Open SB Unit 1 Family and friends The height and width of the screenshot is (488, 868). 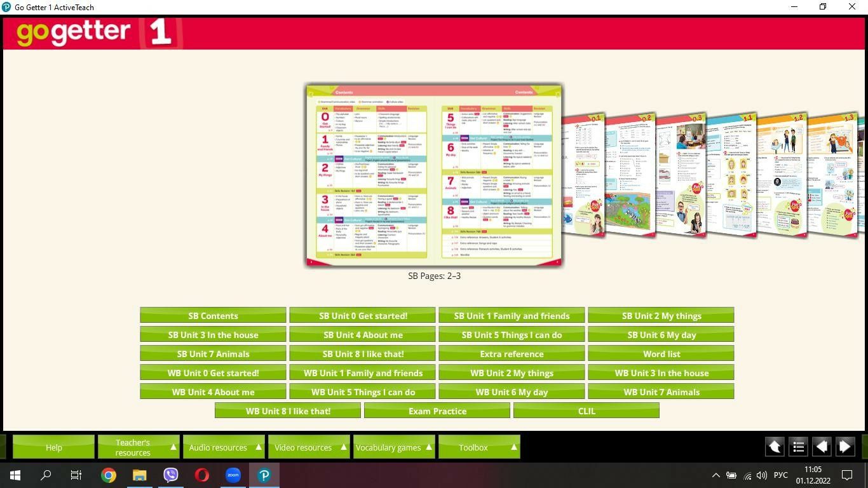(512, 315)
